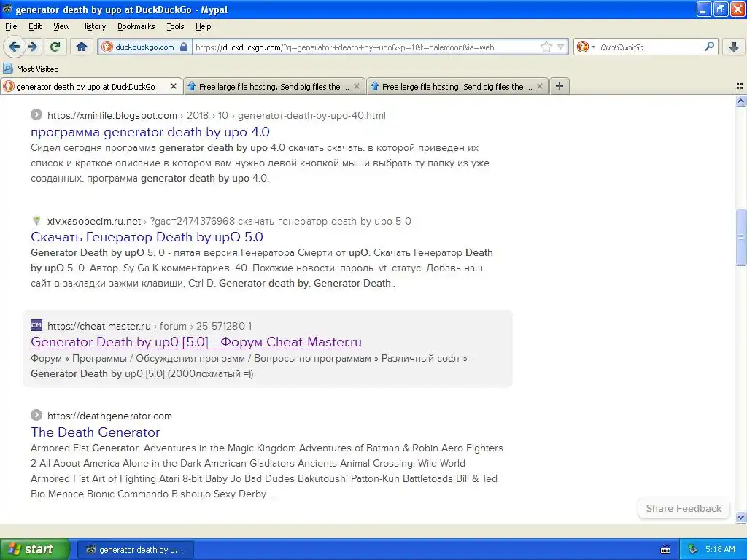The image size is (747, 560).
Task: Click the xiv.xasobecim.ru.net result URL
Action: tap(229, 221)
